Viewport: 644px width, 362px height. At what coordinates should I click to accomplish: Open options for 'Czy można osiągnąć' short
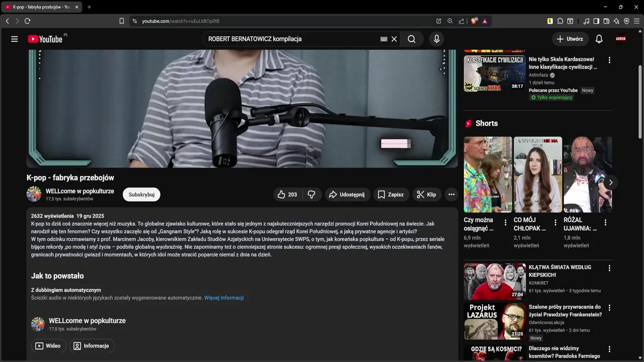click(x=506, y=222)
